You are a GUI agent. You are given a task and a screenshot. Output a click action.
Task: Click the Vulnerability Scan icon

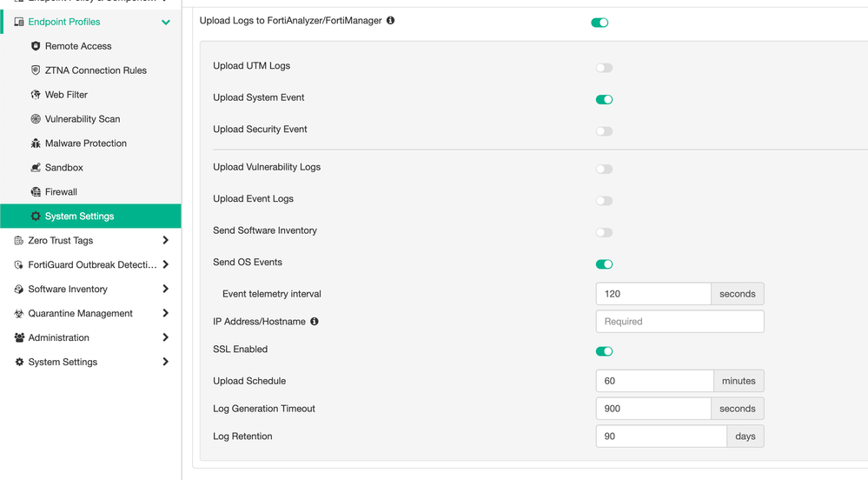pos(36,119)
